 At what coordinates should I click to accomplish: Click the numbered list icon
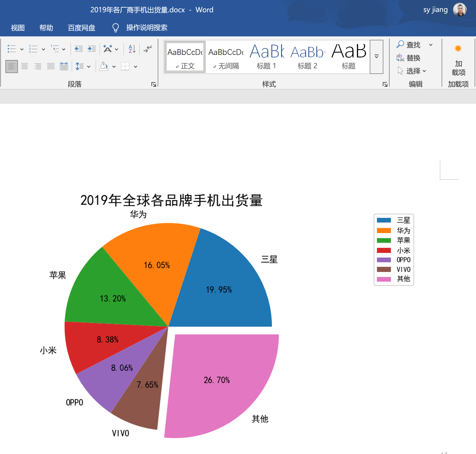33,49
